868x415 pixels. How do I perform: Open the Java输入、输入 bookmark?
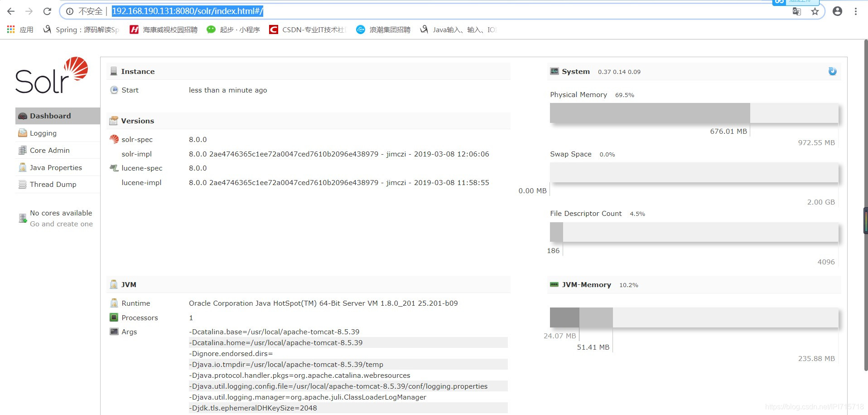click(x=458, y=29)
